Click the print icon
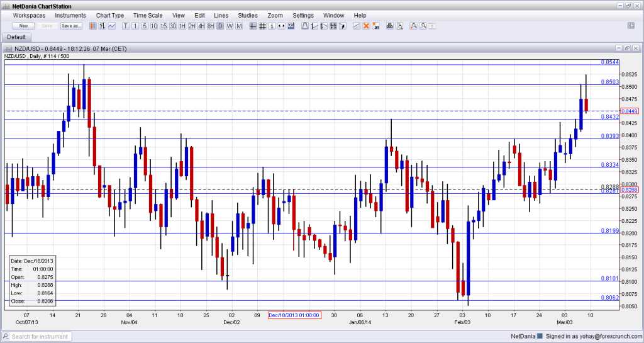The image size is (644, 343). coord(390,26)
